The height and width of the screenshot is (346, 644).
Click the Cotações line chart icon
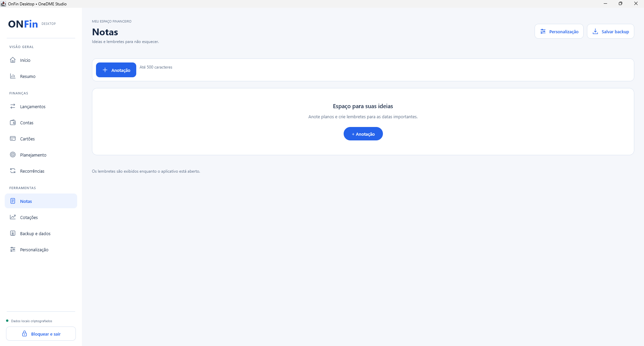[x=13, y=217]
